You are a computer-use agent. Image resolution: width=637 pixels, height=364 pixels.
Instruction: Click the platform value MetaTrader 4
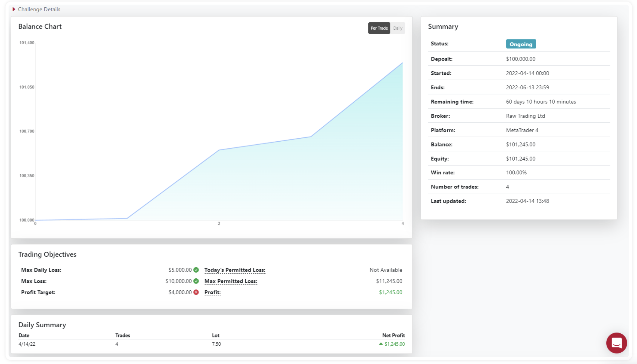click(522, 130)
